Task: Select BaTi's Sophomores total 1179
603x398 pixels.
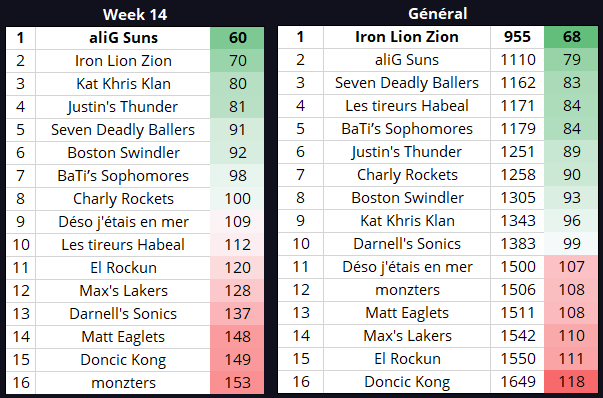Action: coord(518,129)
